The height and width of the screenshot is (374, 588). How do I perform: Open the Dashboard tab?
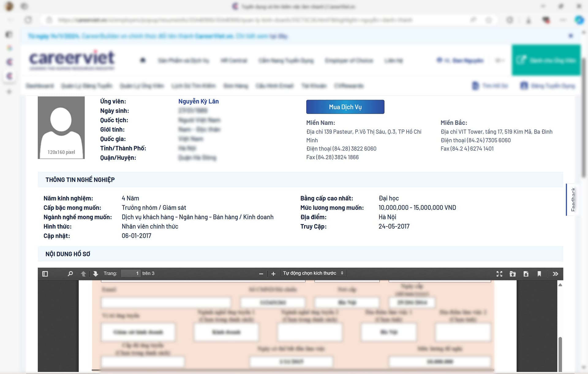40,86
